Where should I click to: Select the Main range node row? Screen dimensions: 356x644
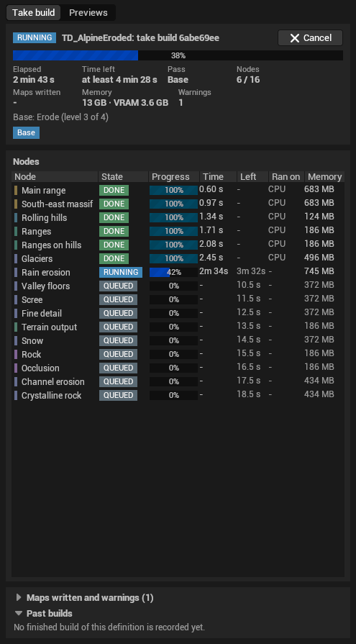click(178, 190)
